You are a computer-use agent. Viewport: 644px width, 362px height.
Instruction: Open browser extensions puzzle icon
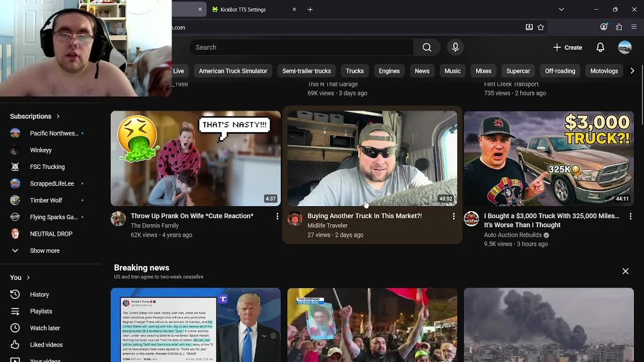(x=619, y=27)
